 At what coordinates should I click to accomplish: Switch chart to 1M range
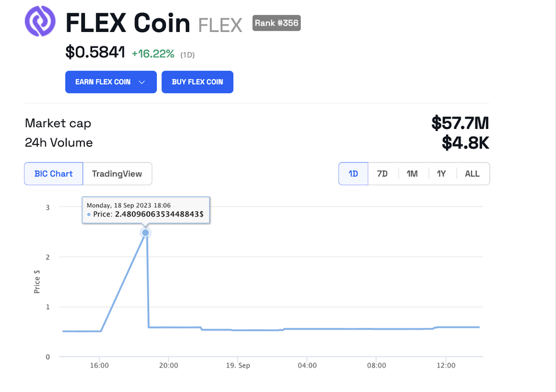[412, 174]
